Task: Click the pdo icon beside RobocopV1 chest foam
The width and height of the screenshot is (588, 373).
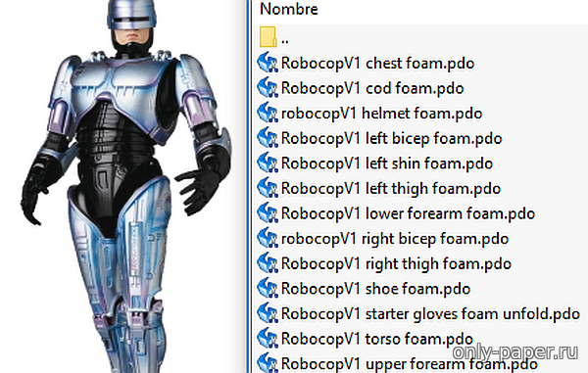Action: (268, 63)
